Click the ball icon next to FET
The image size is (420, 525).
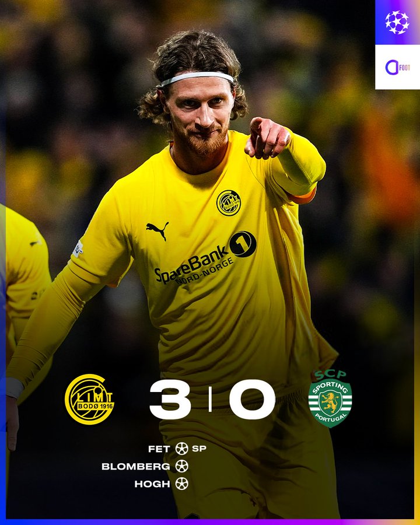tap(181, 449)
